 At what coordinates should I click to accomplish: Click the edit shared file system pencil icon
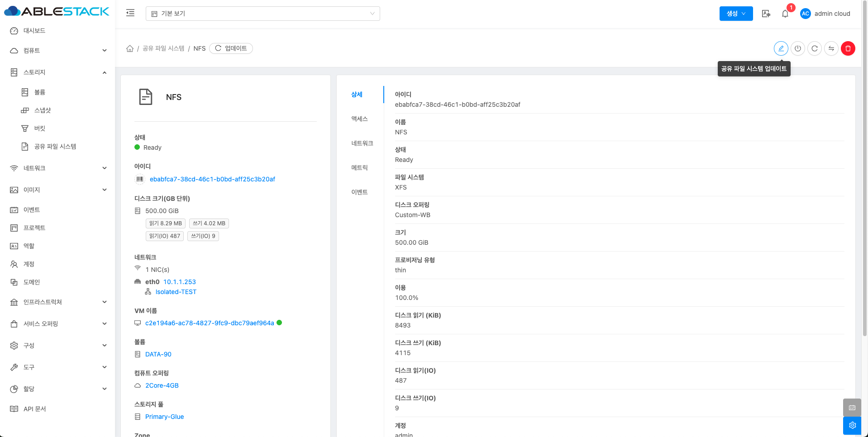[x=781, y=48]
